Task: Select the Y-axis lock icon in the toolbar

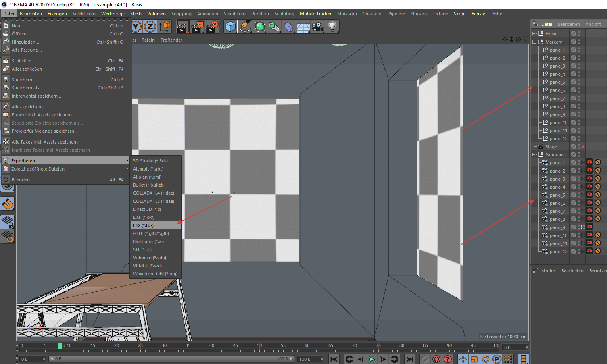Action: click(136, 27)
